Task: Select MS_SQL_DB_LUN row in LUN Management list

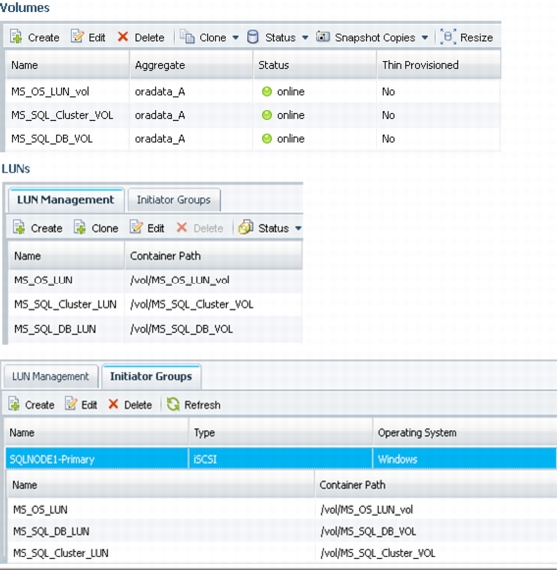Action: click(156, 329)
